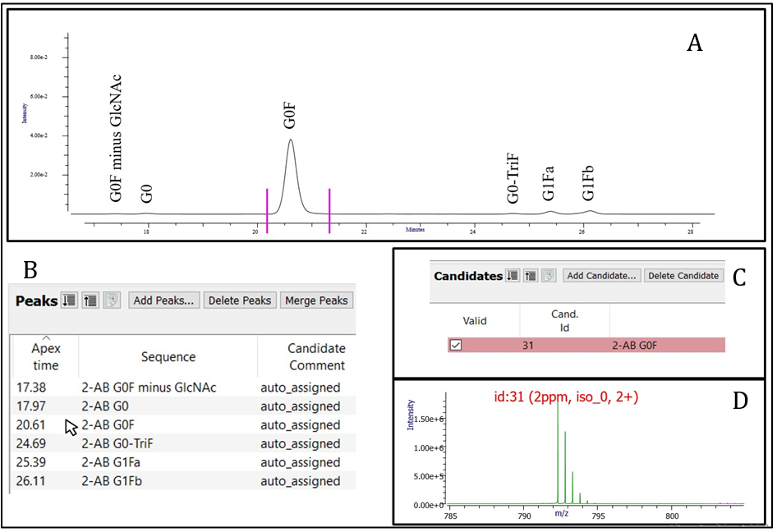Image resolution: width=777 pixels, height=532 pixels.
Task: Sort by the Apex time column header
Action: [x=45, y=356]
